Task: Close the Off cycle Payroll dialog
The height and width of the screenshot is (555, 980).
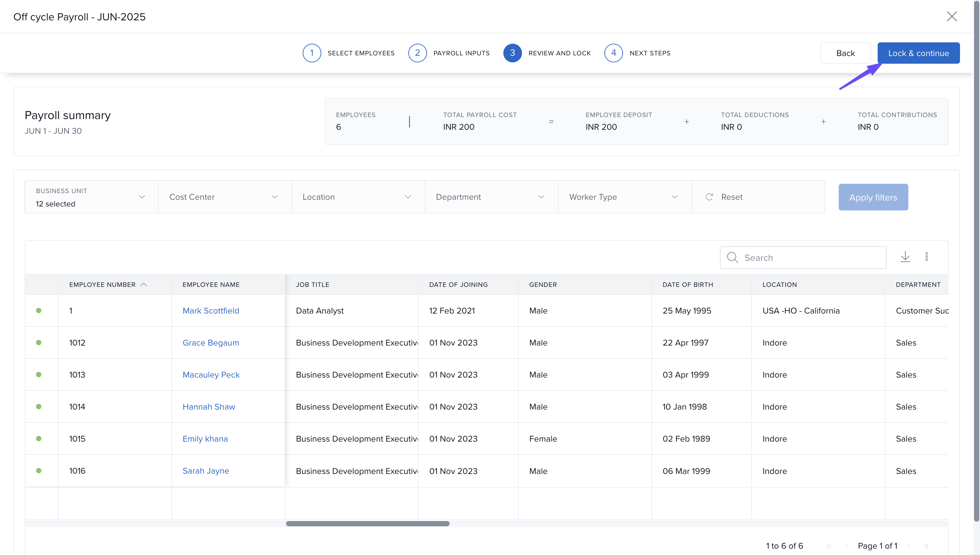Action: click(x=951, y=16)
